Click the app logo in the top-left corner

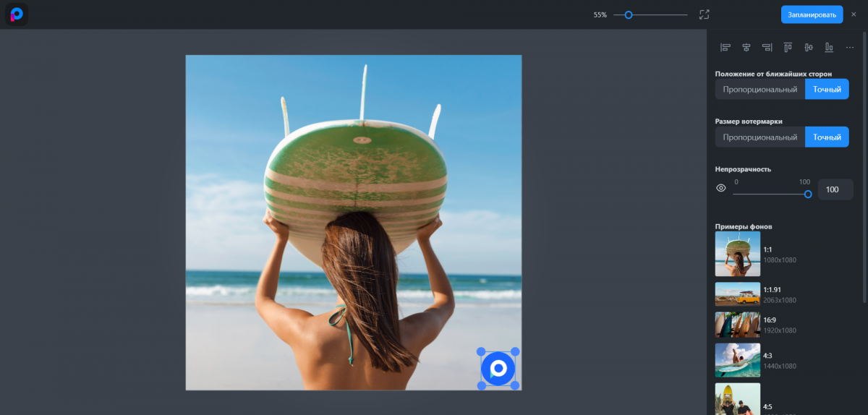coord(17,14)
